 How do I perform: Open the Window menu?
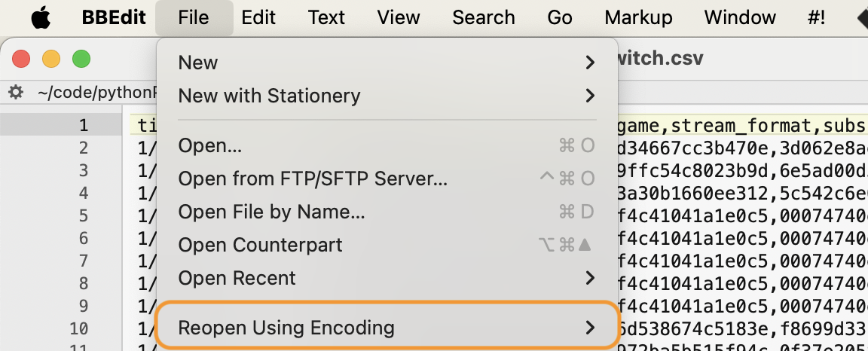(740, 17)
